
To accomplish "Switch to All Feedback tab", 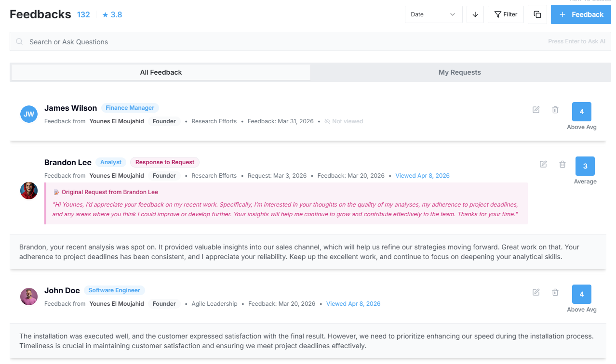I will (x=161, y=72).
